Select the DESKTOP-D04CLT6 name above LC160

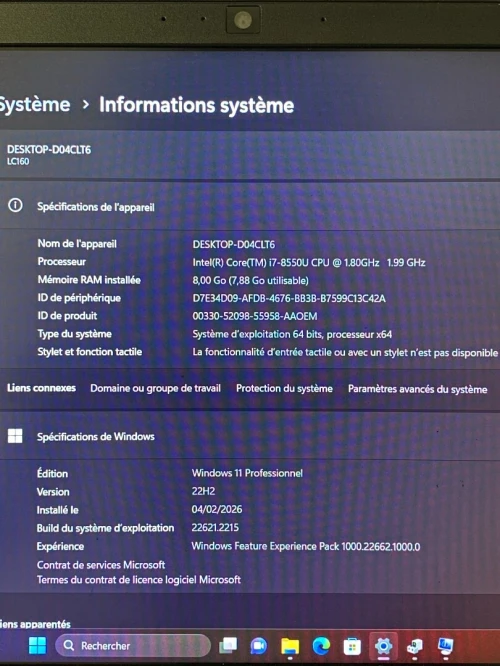pos(49,150)
